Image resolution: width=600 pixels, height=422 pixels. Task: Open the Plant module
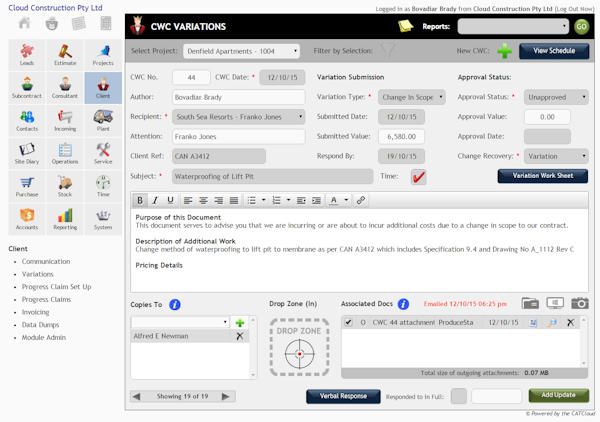103,121
